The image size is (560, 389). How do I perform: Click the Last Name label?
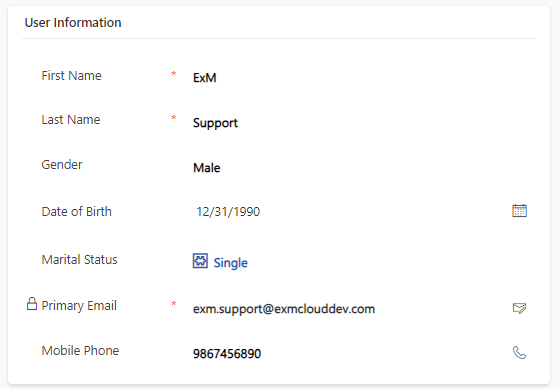point(71,120)
